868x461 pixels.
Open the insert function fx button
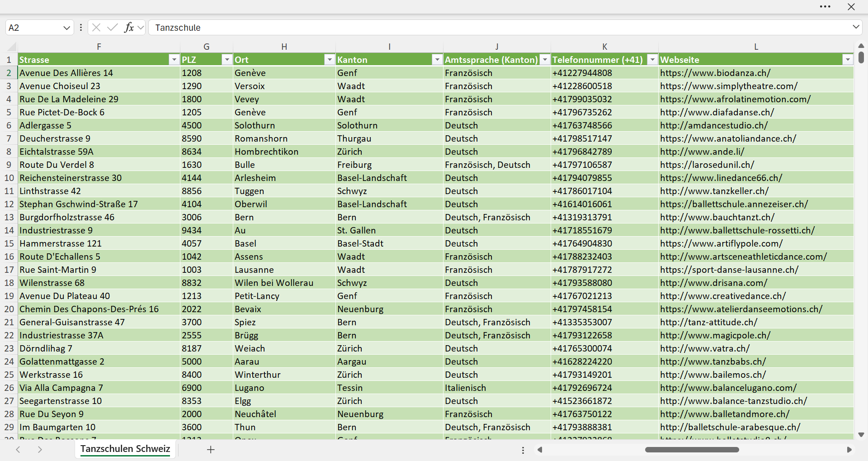[129, 28]
